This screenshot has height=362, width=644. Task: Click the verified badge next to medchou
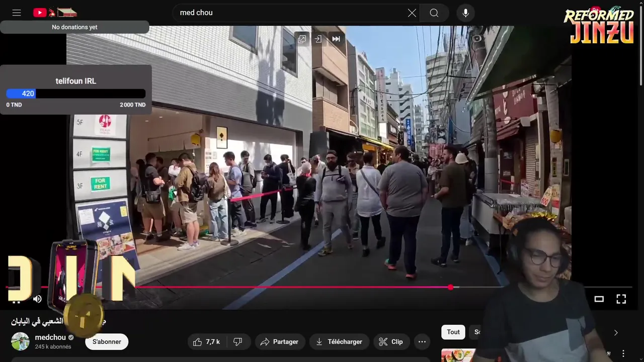click(71, 338)
